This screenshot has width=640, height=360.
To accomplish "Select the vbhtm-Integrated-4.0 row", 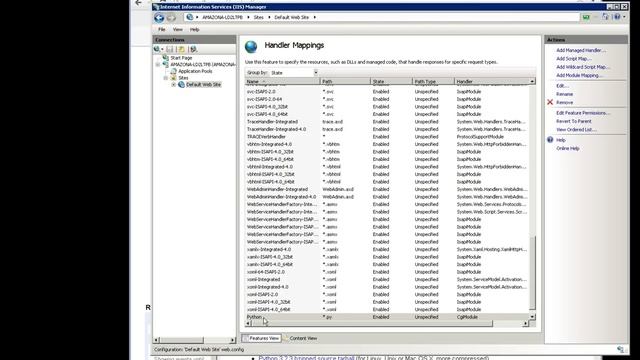I will (x=387, y=144).
